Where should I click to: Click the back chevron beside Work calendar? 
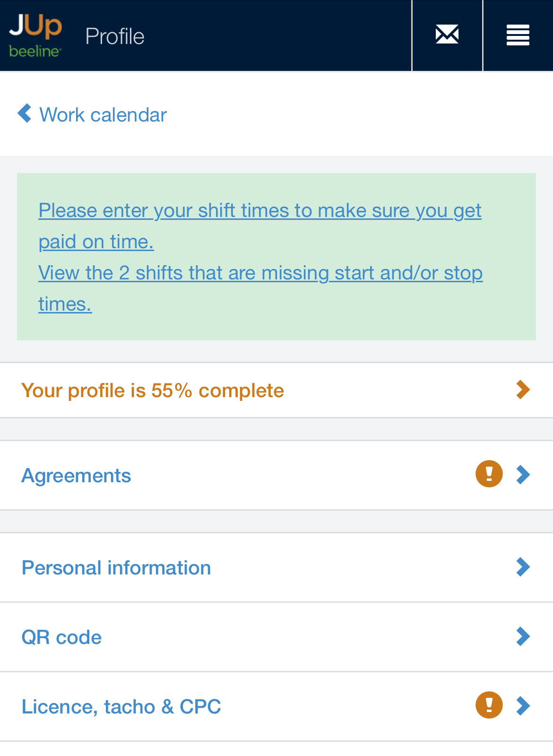click(x=25, y=113)
